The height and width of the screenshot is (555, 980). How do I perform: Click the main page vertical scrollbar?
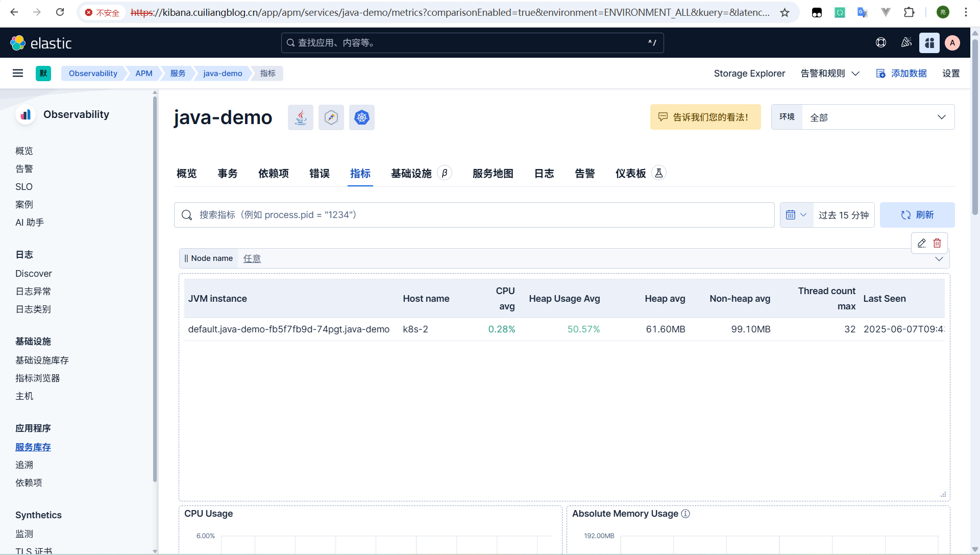975,128
